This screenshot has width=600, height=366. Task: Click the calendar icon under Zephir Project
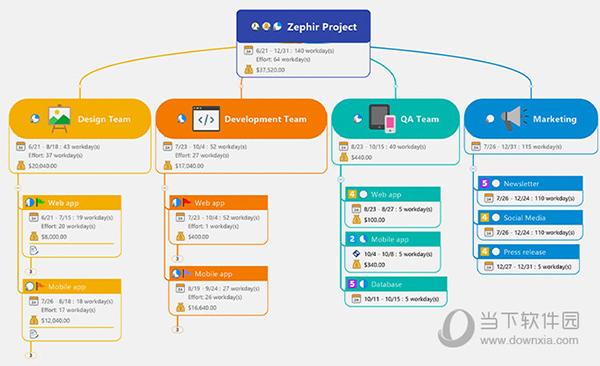pos(248,50)
